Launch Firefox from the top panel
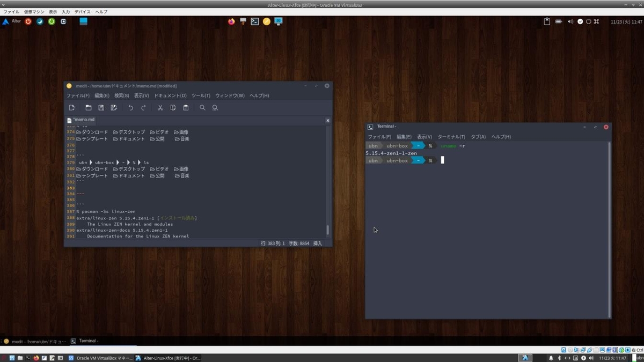 [x=231, y=21]
